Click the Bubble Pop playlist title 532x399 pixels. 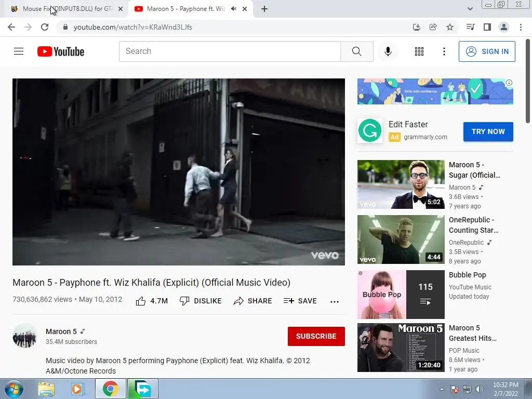click(468, 275)
